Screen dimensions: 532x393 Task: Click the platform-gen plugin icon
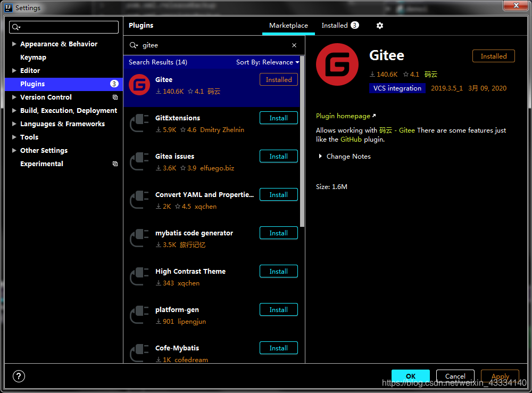[x=139, y=315]
